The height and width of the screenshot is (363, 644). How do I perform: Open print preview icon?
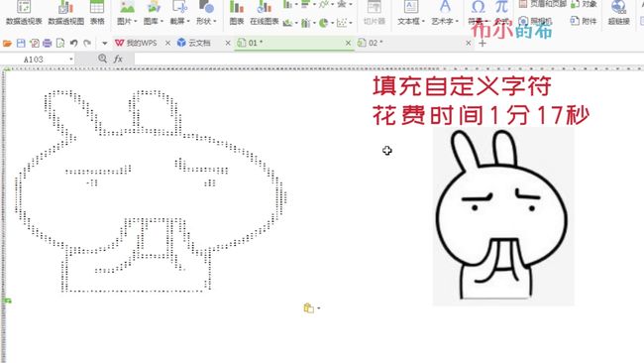click(x=60, y=44)
